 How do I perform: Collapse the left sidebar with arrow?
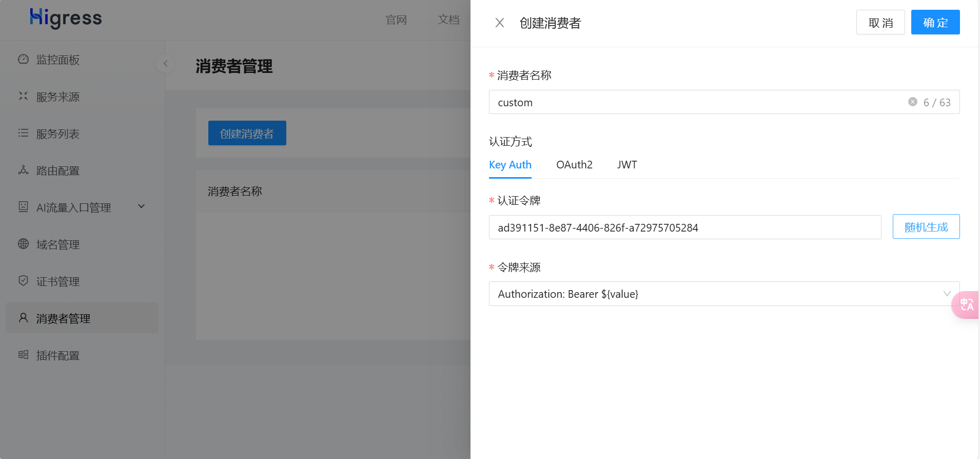click(x=165, y=64)
